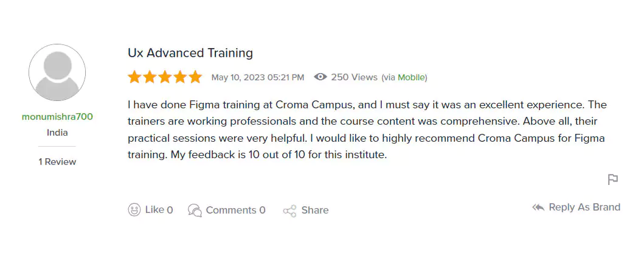Click the May 10, 2023 timestamp
The height and width of the screenshot is (258, 644).
pos(257,77)
